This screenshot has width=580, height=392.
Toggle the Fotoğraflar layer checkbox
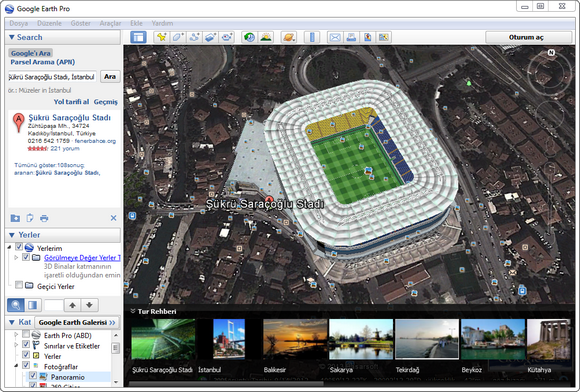(26, 365)
